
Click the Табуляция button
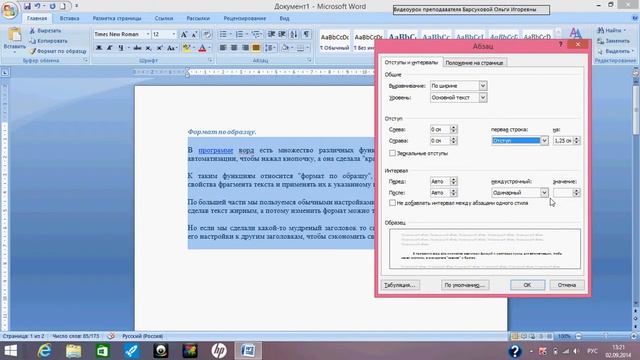pyautogui.click(x=400, y=285)
